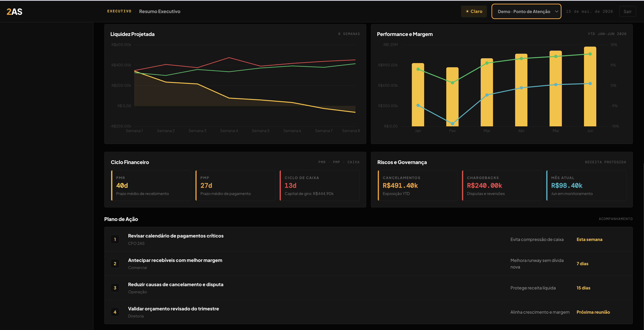Click Protege receita líquida text
Image resolution: width=644 pixels, height=330 pixels.
tap(533, 288)
